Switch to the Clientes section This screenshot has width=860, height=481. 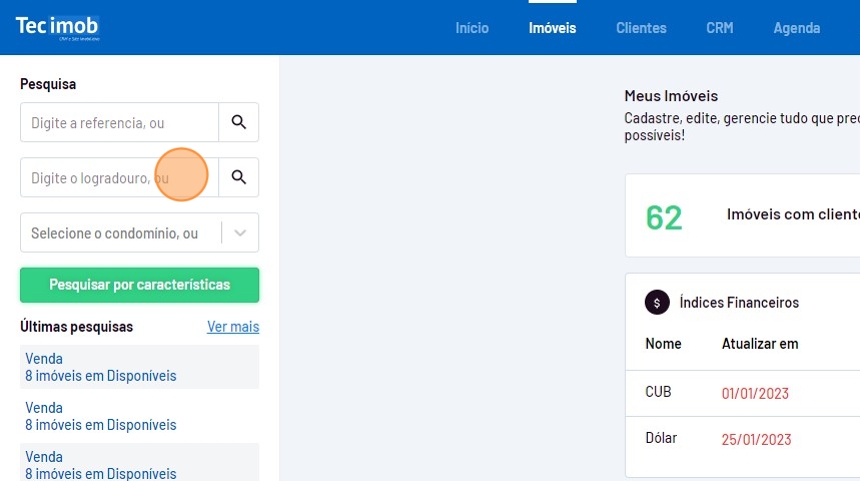coord(641,28)
